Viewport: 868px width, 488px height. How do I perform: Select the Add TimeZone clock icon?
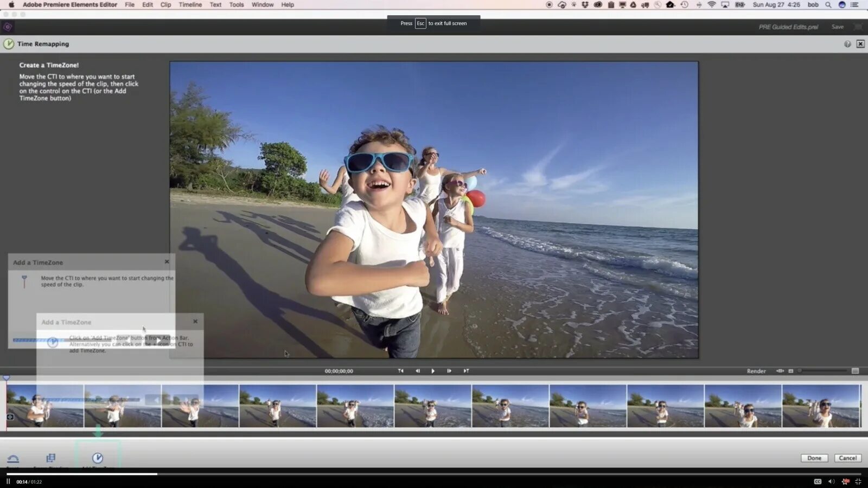pyautogui.click(x=98, y=459)
